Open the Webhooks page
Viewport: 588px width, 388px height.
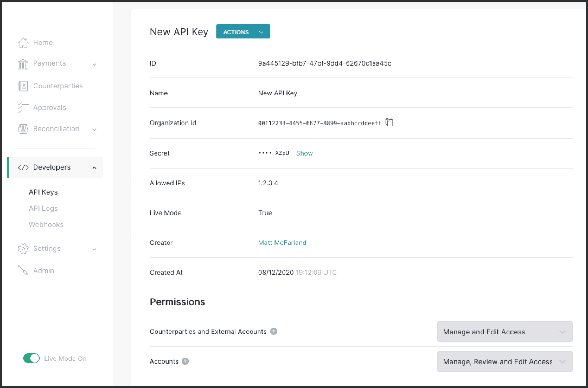pos(46,224)
